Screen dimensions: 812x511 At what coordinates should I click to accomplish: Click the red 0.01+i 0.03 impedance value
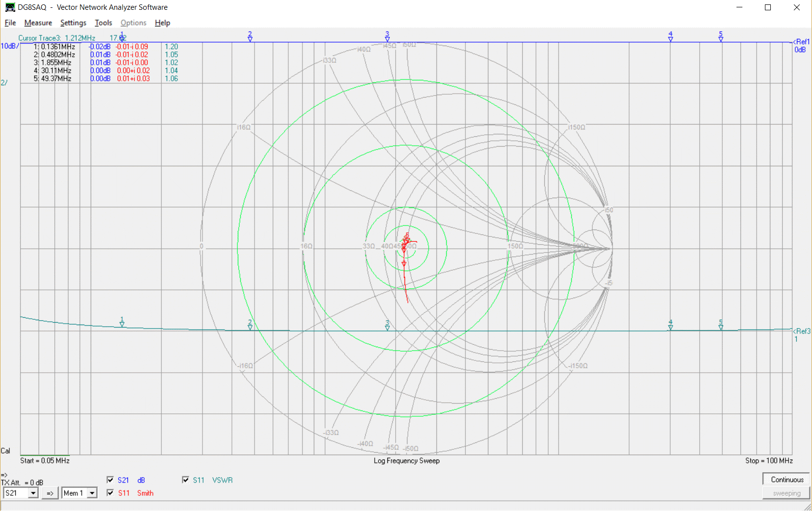(x=133, y=78)
